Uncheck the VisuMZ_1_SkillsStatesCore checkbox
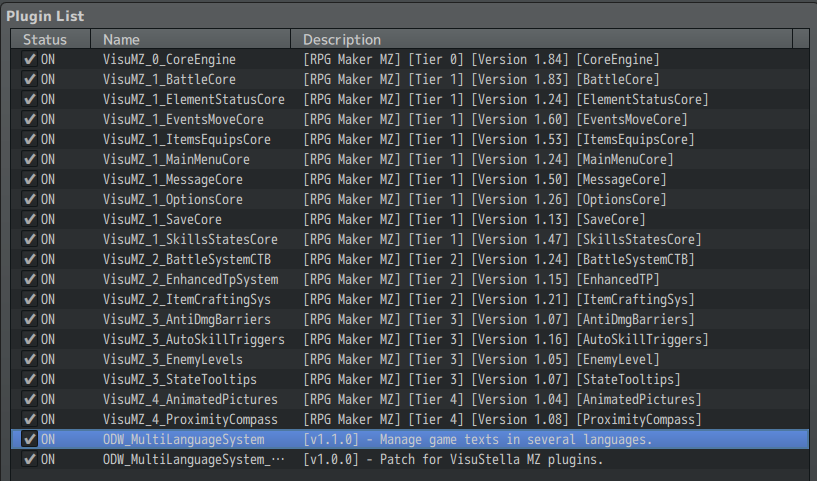Image resolution: width=817 pixels, height=481 pixels. pos(30,239)
